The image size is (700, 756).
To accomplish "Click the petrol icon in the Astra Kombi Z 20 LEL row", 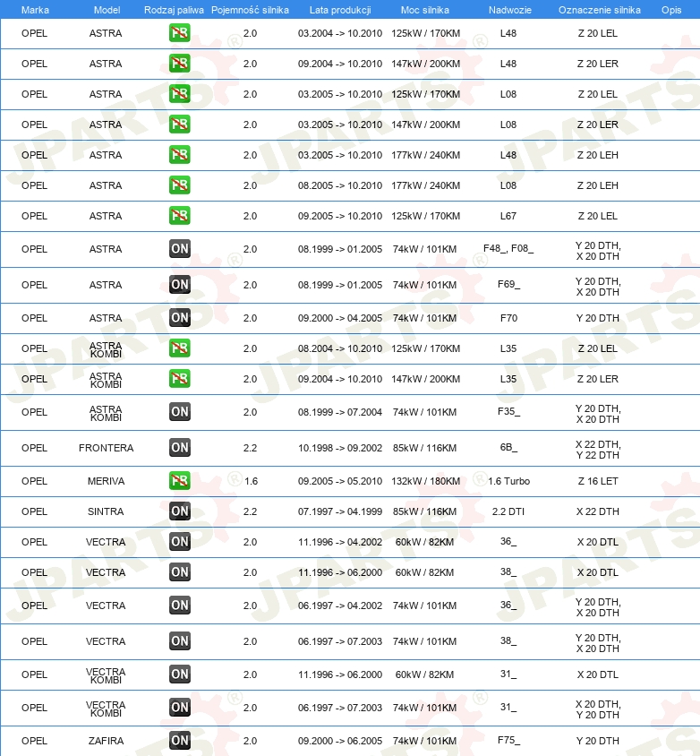I will click(x=179, y=348).
